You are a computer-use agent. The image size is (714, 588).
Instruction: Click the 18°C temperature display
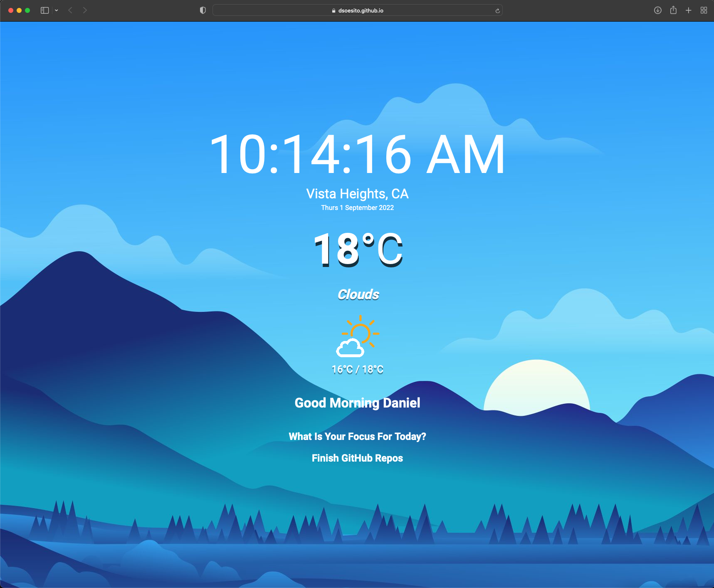[x=358, y=250]
